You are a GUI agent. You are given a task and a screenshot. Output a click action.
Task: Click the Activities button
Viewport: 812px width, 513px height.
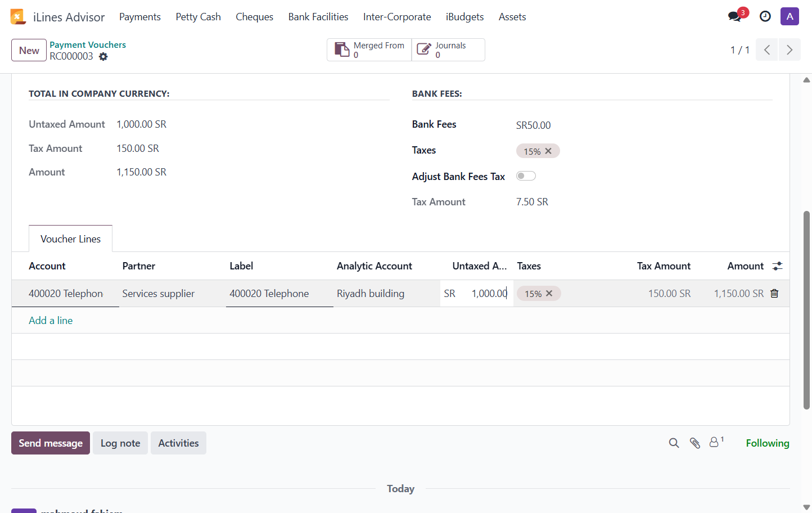[178, 443]
